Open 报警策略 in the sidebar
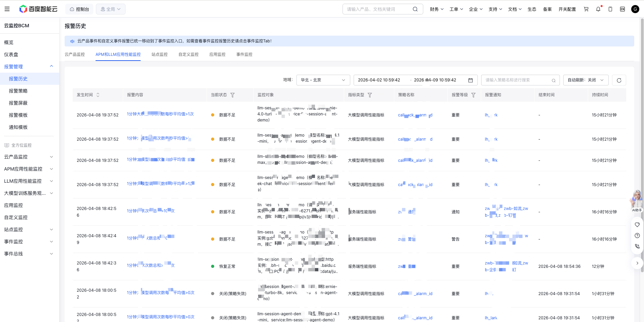 (18, 91)
